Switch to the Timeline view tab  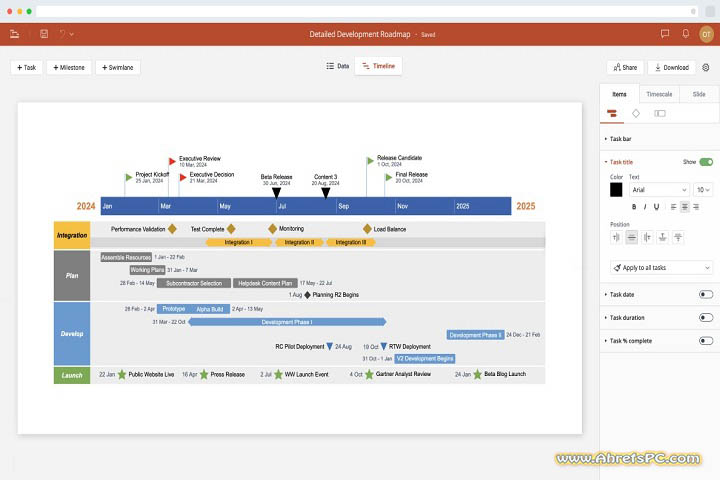point(378,66)
